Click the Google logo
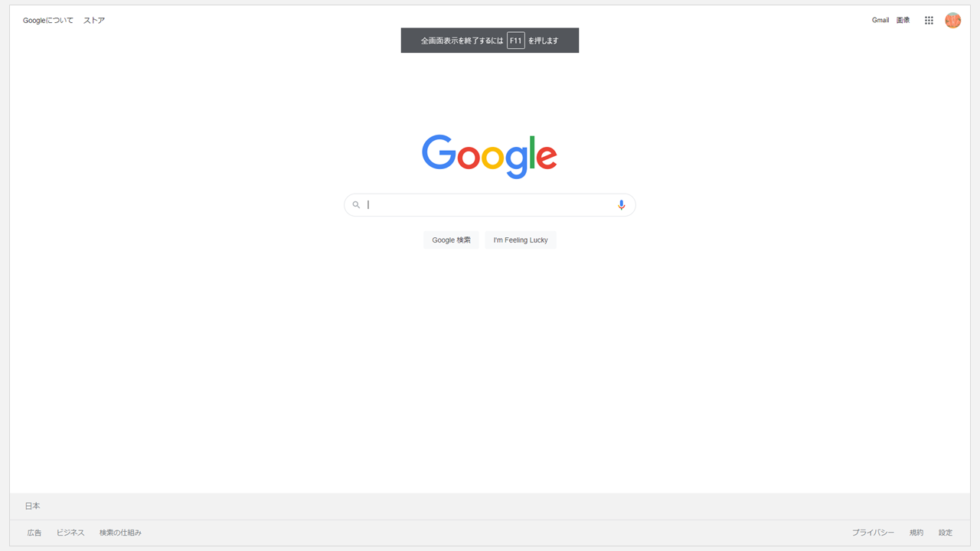This screenshot has height=551, width=980. (489, 156)
